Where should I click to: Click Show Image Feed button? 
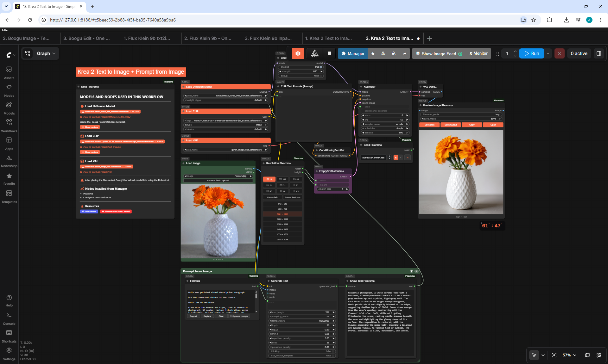coord(439,54)
